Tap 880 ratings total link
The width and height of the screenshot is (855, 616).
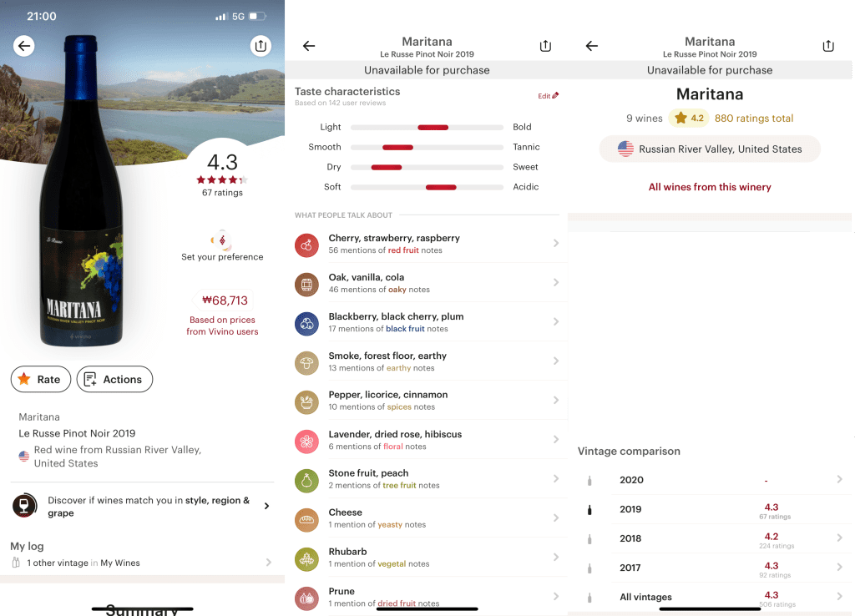pos(754,119)
